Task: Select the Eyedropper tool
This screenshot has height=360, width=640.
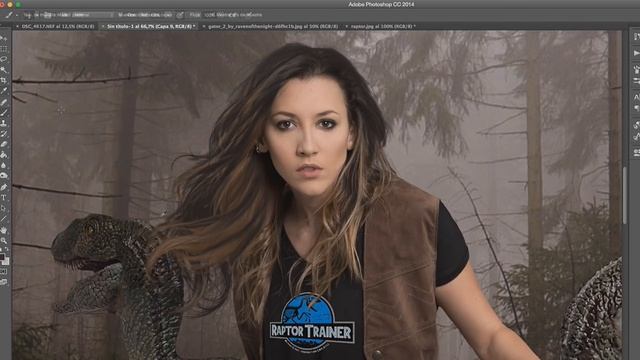Action: pos(4,91)
